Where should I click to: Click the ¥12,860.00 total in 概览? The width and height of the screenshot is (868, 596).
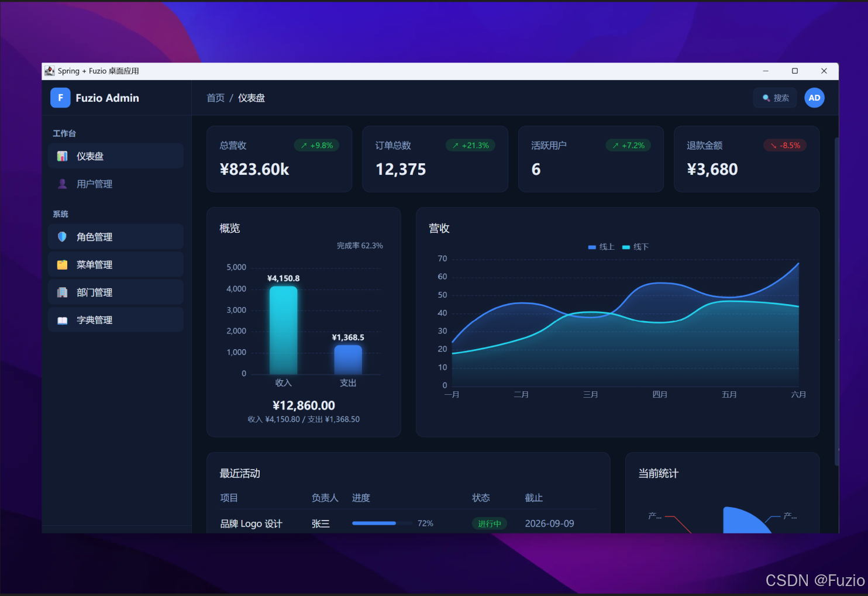click(x=304, y=405)
